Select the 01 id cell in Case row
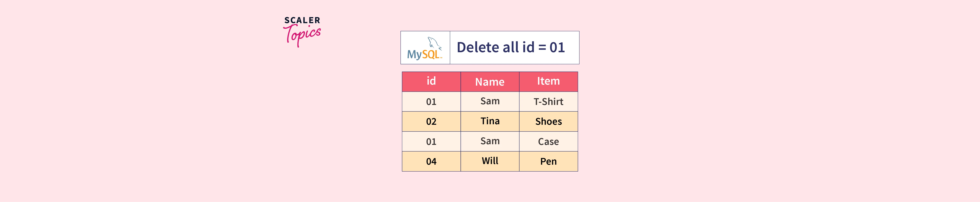Image resolution: width=980 pixels, height=202 pixels. pyautogui.click(x=431, y=142)
